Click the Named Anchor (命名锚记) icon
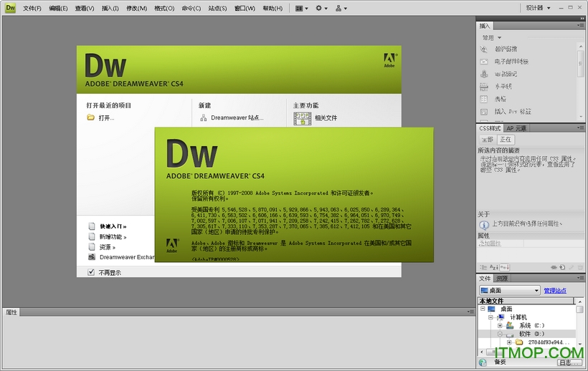This screenshot has height=371, width=588. click(x=484, y=74)
